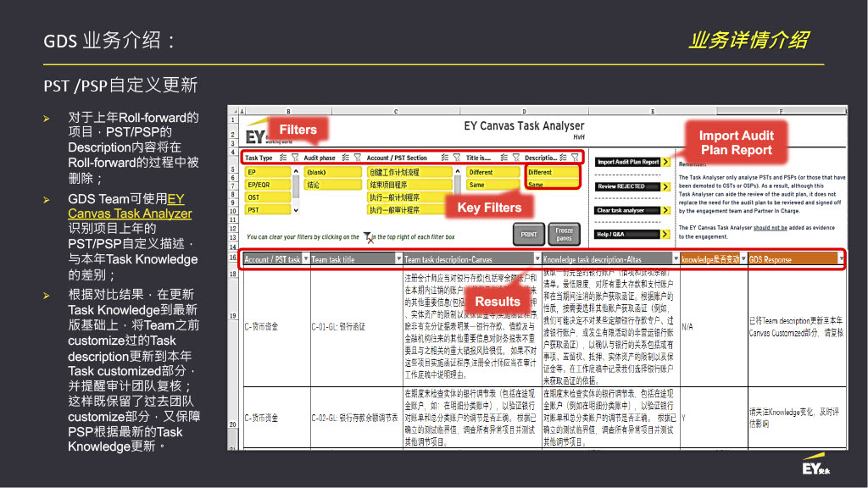Toggle the 执行一般审计程序 section filter
Image resolution: width=868 pixels, height=488 pixels.
click(409, 210)
